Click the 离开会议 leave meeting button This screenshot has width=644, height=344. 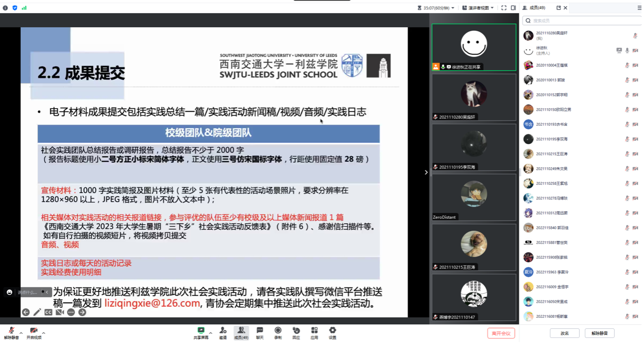pyautogui.click(x=501, y=333)
